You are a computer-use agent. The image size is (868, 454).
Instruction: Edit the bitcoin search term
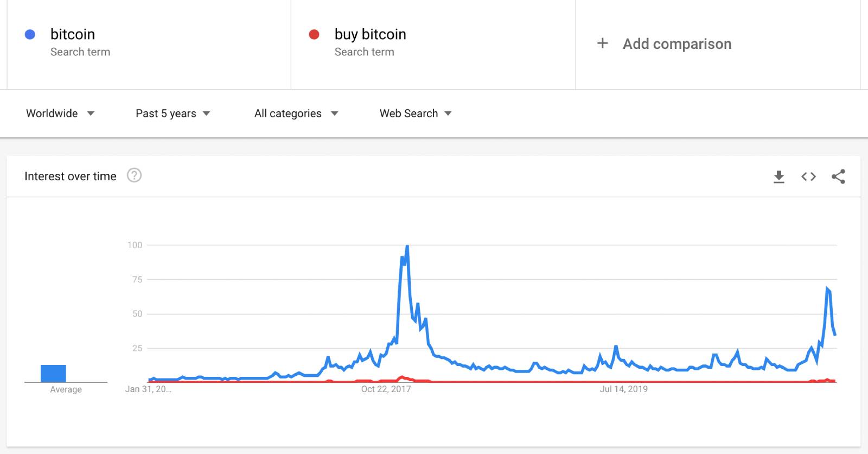click(x=73, y=35)
